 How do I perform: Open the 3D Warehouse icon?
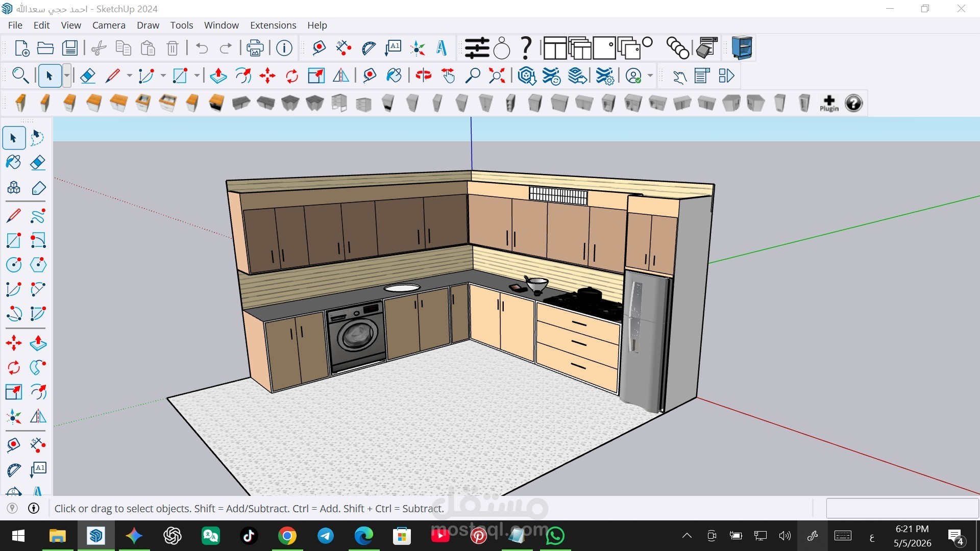(x=527, y=76)
